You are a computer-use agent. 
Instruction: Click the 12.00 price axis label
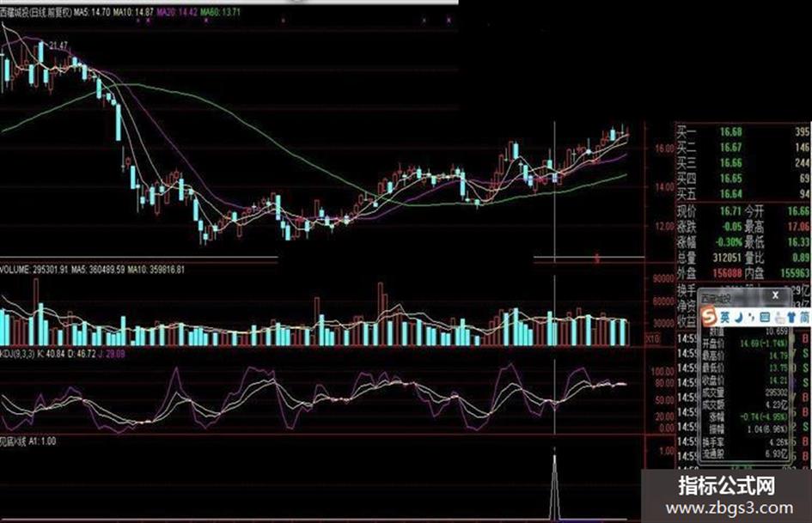pos(664,226)
